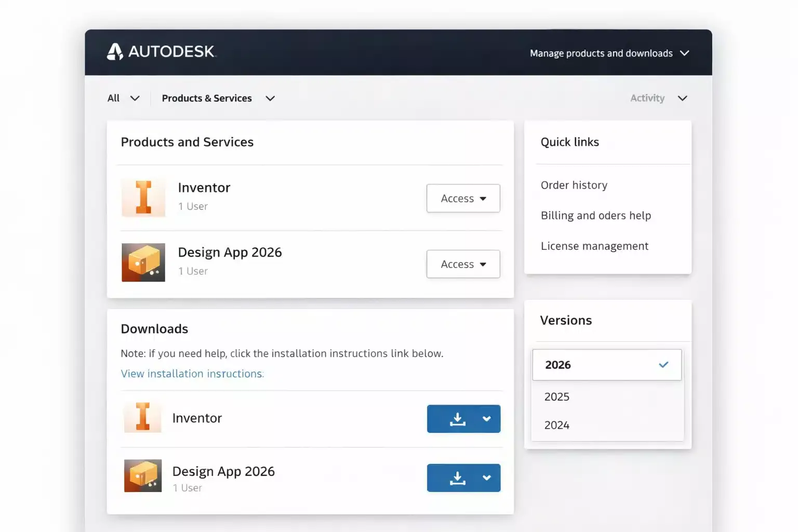Click the Autodesk logo

[x=161, y=51]
